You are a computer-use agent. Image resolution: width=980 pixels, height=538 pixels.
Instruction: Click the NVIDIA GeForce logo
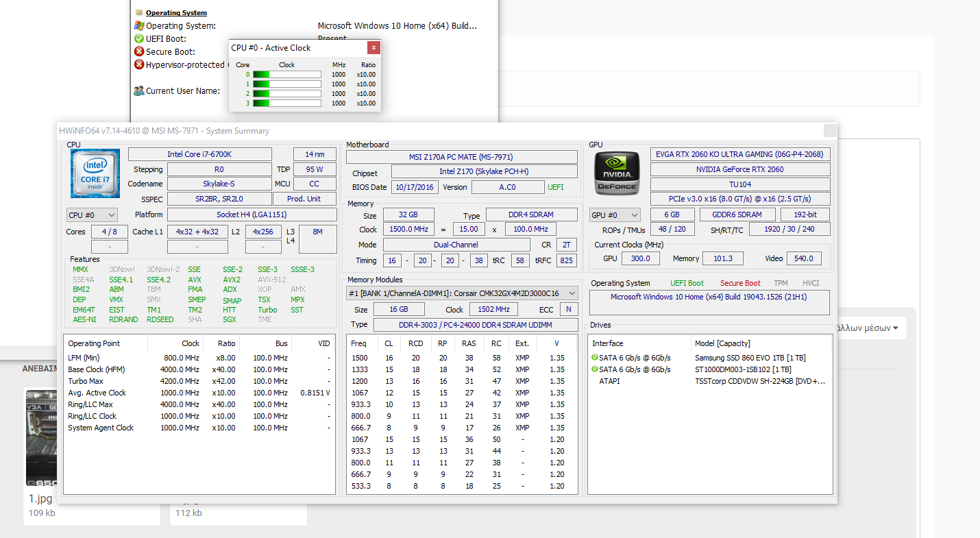[x=615, y=173]
